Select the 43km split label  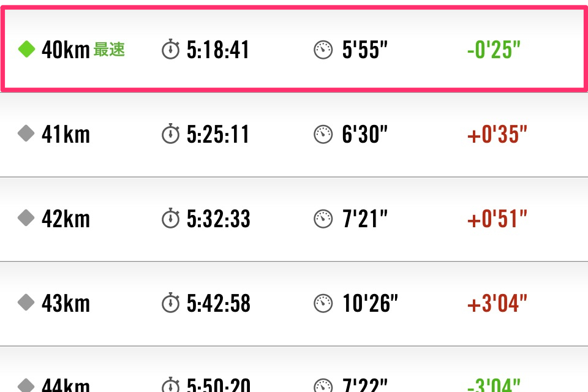(66, 303)
